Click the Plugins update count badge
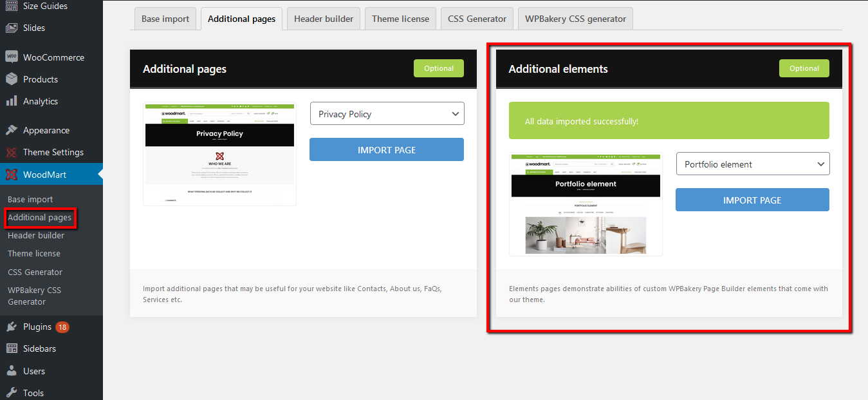 click(x=62, y=327)
